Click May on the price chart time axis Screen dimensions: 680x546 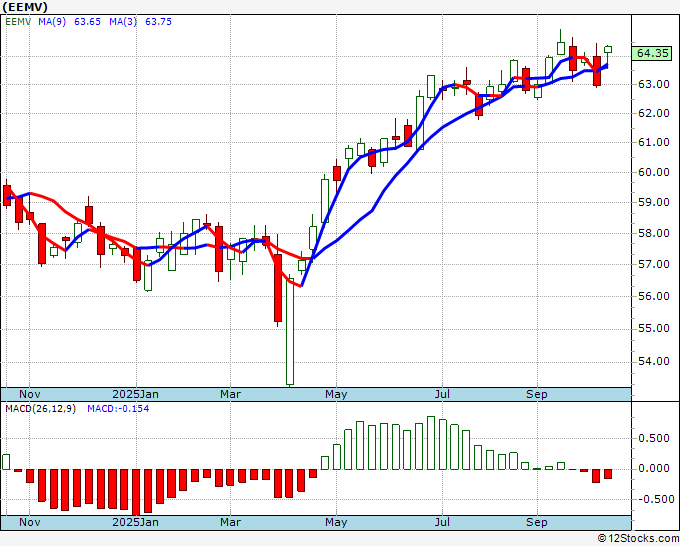(x=336, y=394)
